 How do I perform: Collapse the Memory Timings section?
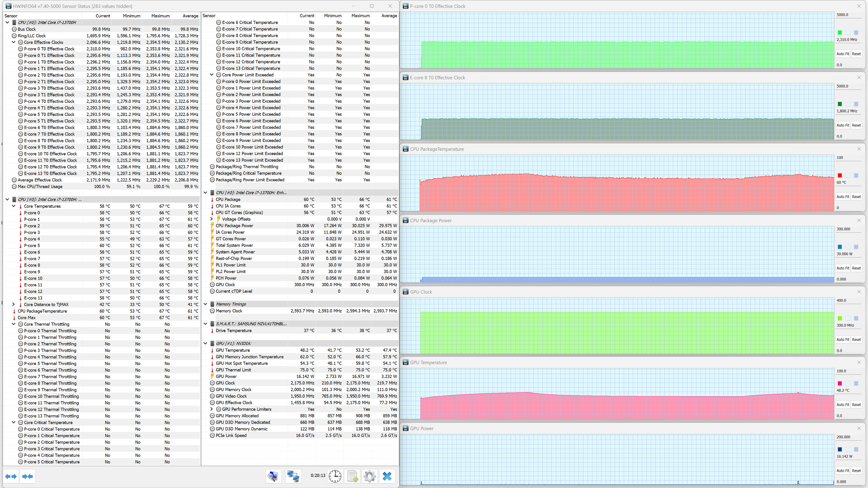pos(205,304)
